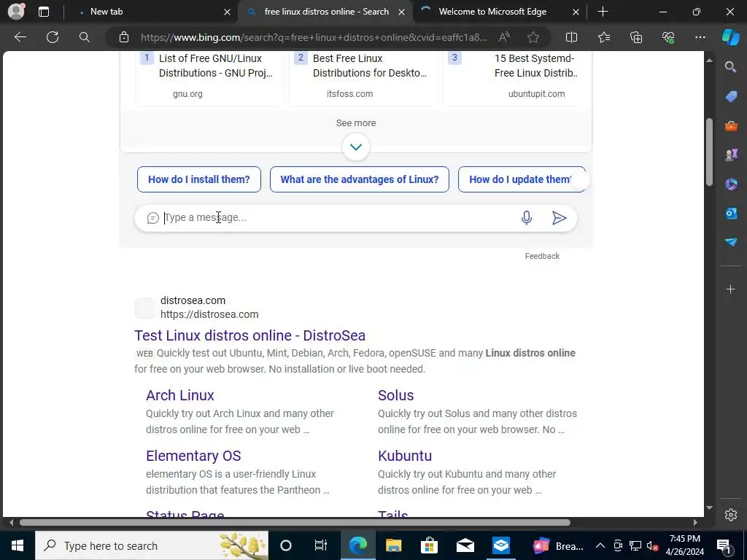Viewport: 747px width, 560px height.
Task: Ask How do I update them?
Action: pyautogui.click(x=522, y=179)
